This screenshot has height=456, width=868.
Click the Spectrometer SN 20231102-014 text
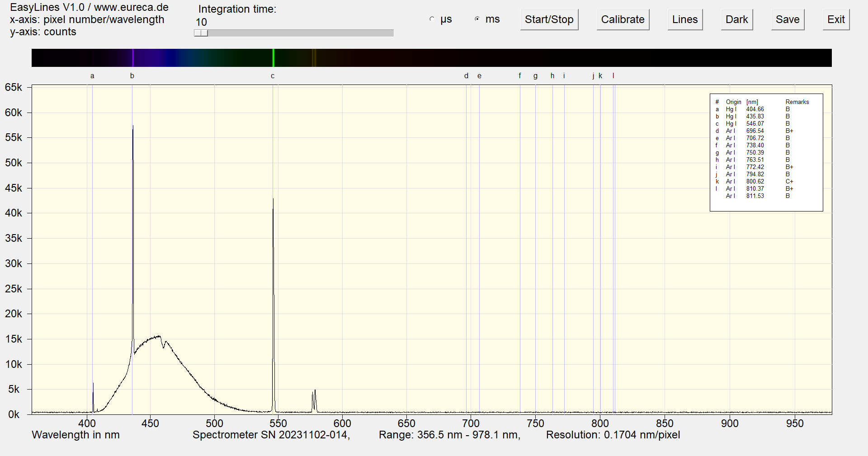[x=271, y=435]
